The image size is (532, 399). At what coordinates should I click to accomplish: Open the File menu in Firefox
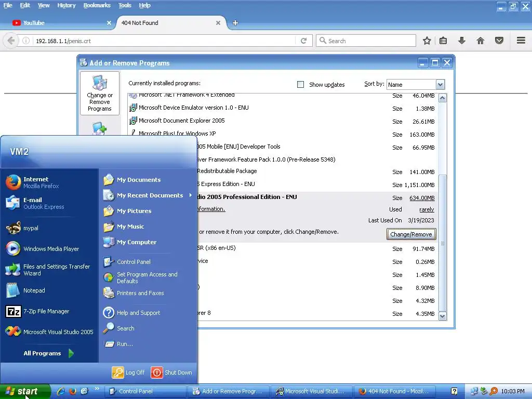point(8,5)
